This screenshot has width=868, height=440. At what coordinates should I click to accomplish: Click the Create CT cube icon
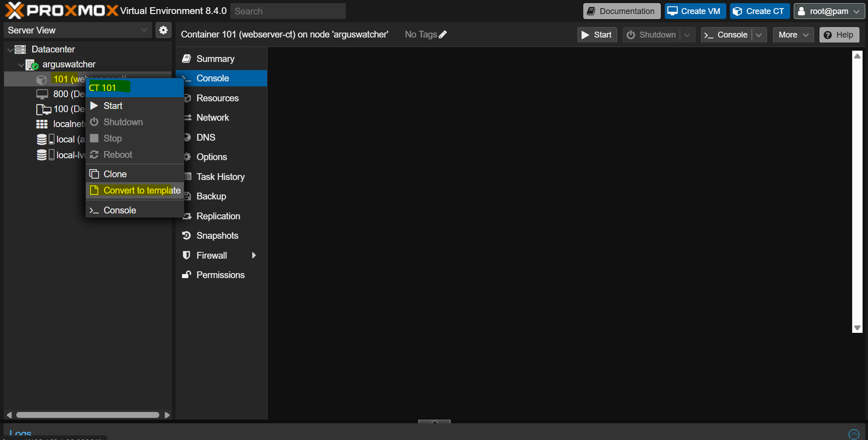coord(737,11)
